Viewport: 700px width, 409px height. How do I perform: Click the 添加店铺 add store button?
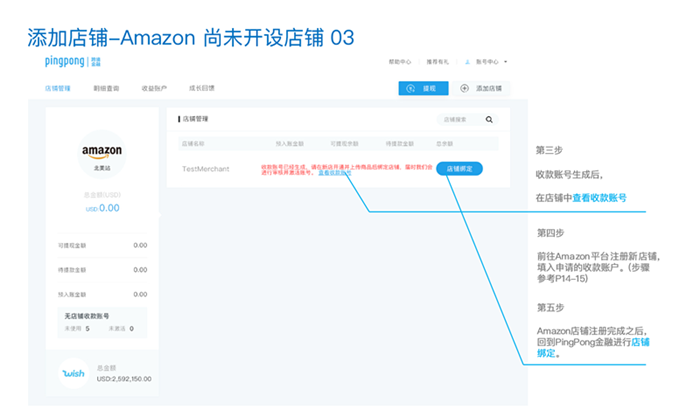(481, 88)
